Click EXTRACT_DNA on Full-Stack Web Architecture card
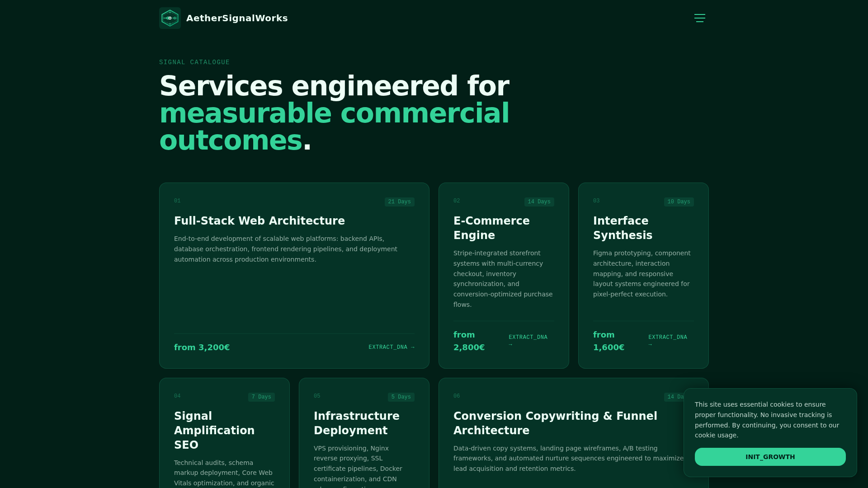Screen dimensions: 868x488 tap(392, 347)
